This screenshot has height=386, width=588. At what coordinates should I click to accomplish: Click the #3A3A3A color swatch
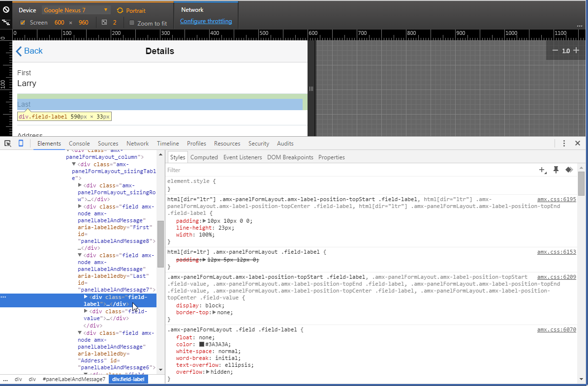pyautogui.click(x=202, y=344)
